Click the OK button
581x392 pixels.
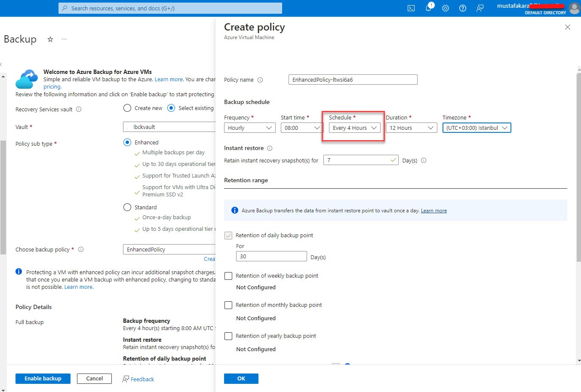pyautogui.click(x=241, y=378)
